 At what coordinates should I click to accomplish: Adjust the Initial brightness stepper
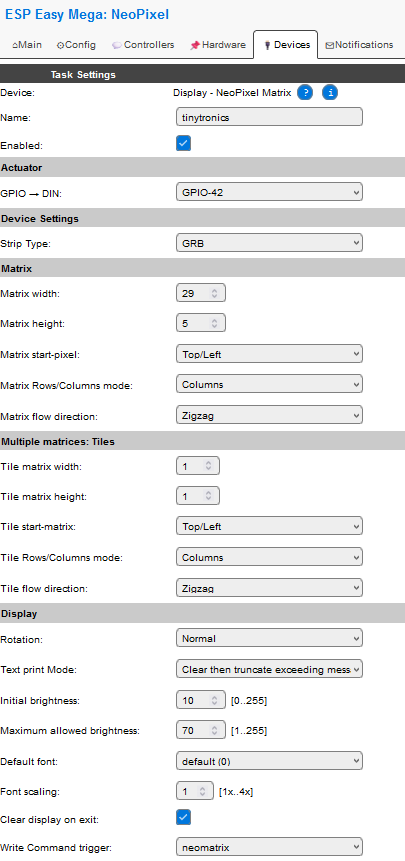214,700
